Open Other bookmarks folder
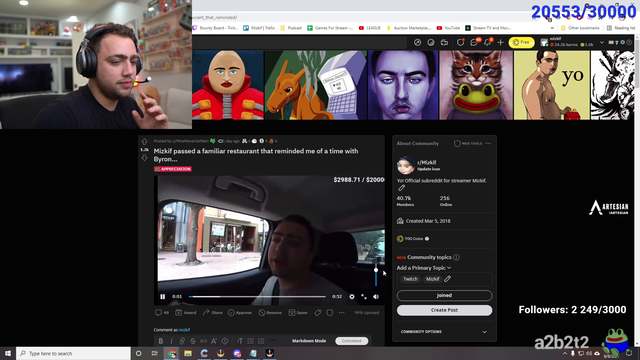640x360 pixels. pyautogui.click(x=580, y=28)
